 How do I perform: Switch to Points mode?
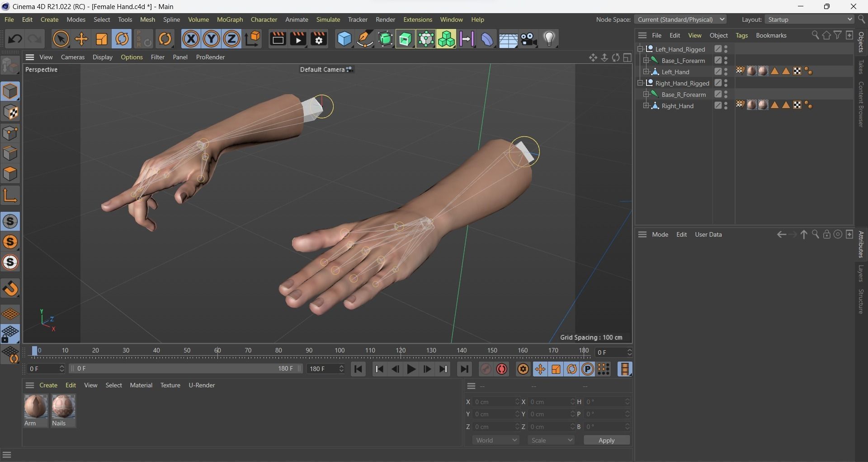click(10, 133)
